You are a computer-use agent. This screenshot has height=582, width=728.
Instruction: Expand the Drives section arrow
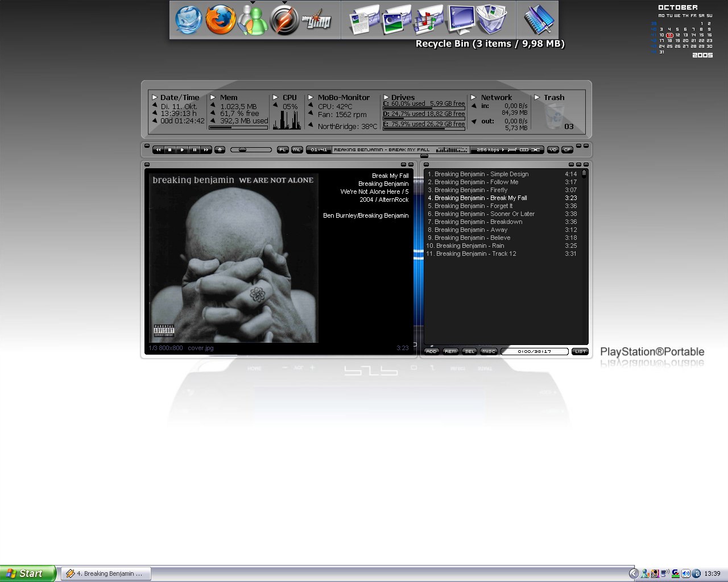(x=386, y=97)
